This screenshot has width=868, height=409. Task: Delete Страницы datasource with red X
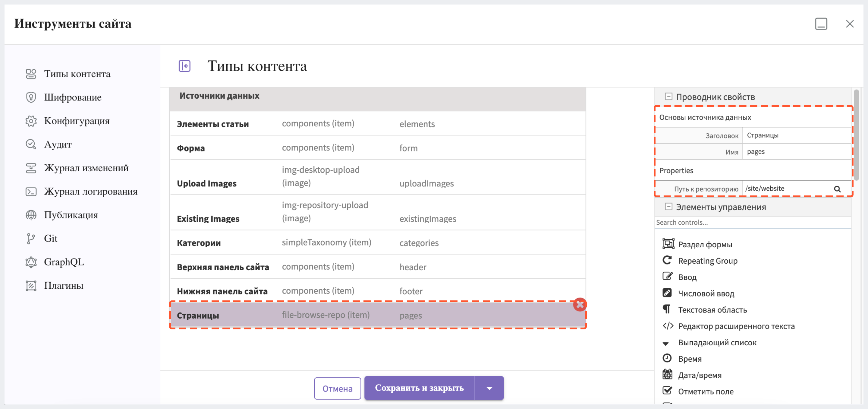pyautogui.click(x=580, y=304)
